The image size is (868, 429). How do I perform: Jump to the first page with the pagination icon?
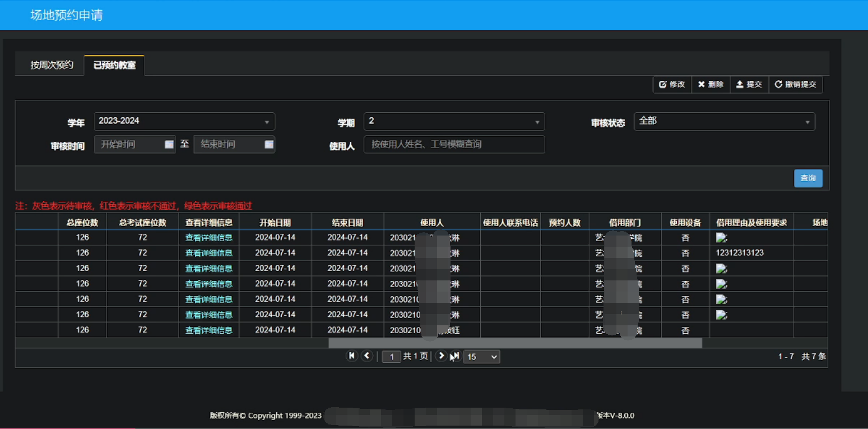point(352,356)
